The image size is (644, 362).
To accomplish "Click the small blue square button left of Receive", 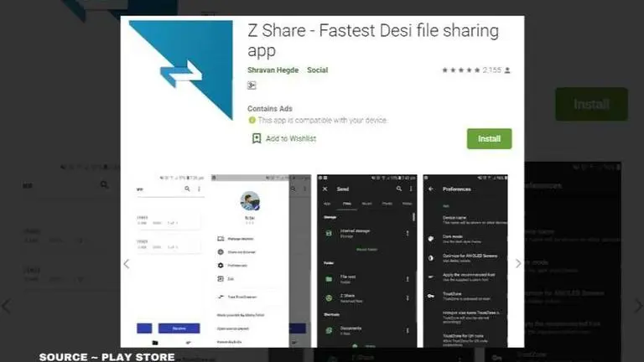I will pos(144,328).
